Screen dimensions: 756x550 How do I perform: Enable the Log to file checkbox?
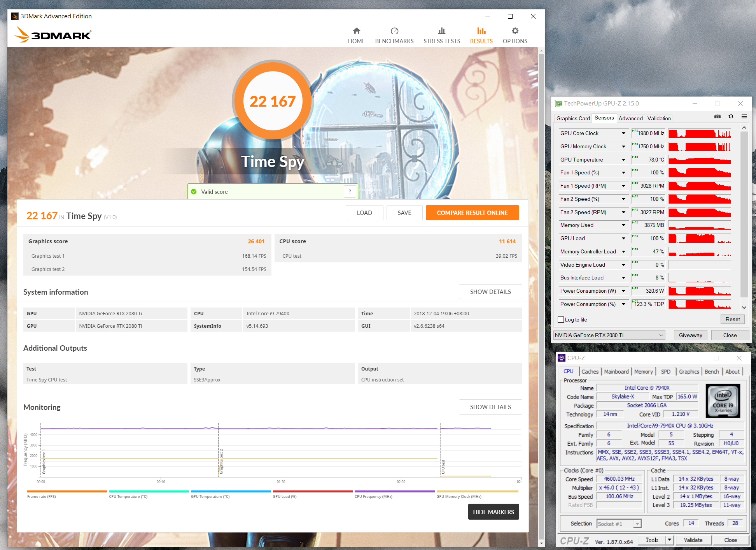(x=561, y=320)
